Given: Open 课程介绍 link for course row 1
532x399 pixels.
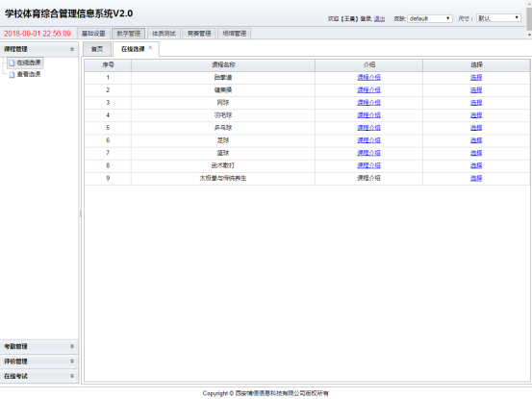Looking at the screenshot, I should pyautogui.click(x=368, y=78).
